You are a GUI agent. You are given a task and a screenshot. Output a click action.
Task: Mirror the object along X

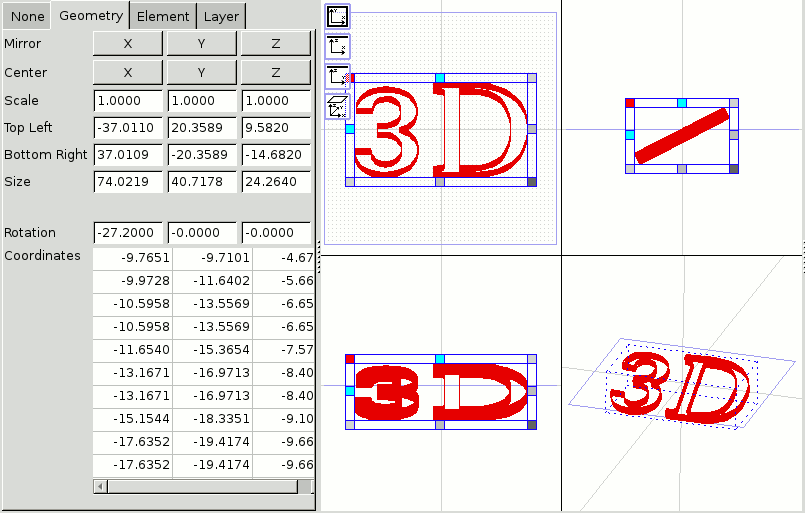[128, 44]
